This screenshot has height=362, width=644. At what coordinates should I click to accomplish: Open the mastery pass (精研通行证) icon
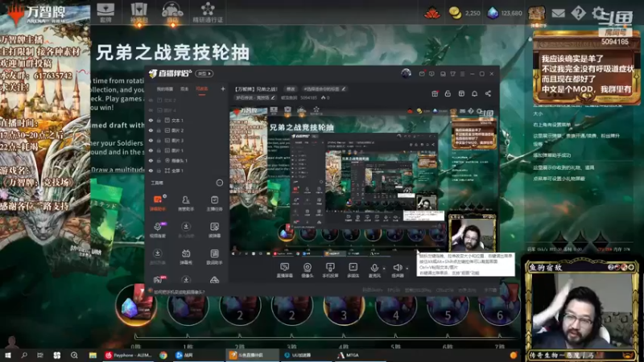[x=208, y=12]
